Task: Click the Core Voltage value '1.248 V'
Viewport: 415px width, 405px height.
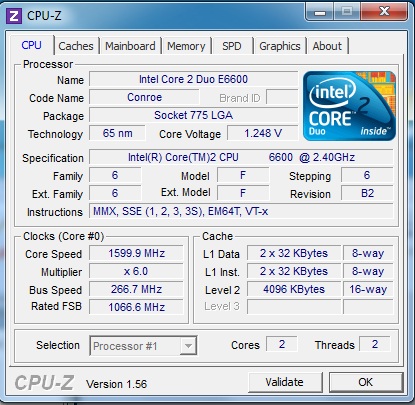Action: [263, 133]
